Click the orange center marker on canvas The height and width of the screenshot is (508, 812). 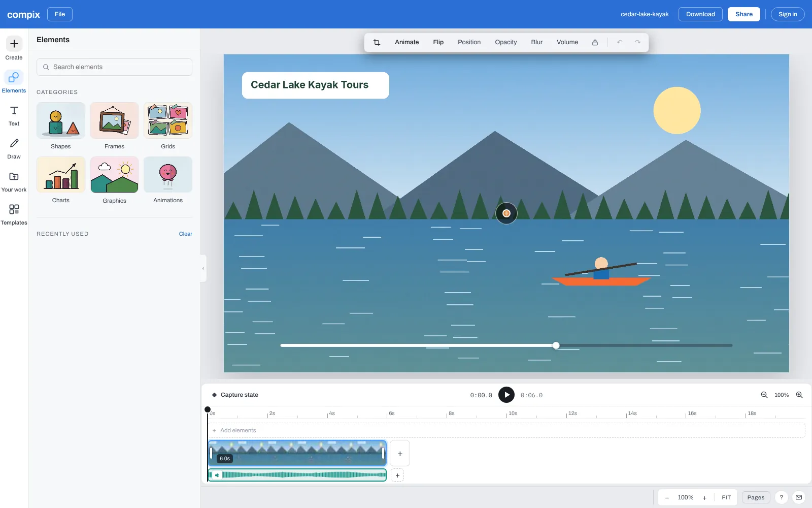click(x=506, y=213)
